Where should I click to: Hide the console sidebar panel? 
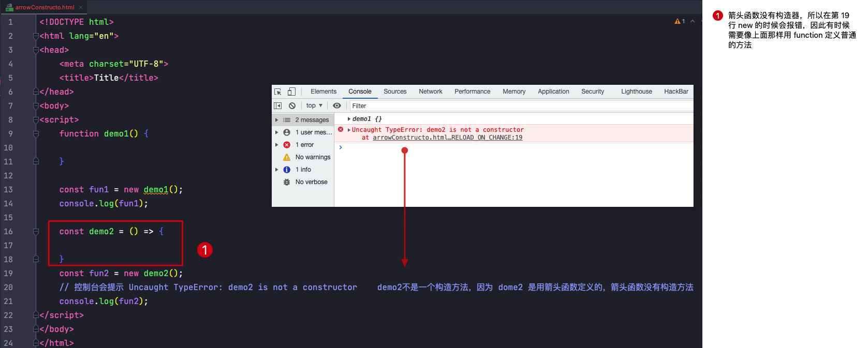[278, 105]
